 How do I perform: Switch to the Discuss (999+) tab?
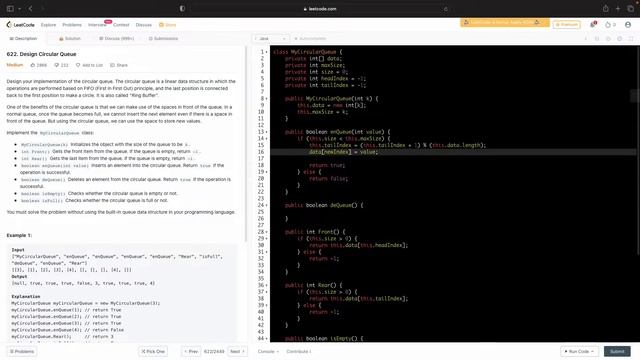click(x=116, y=38)
